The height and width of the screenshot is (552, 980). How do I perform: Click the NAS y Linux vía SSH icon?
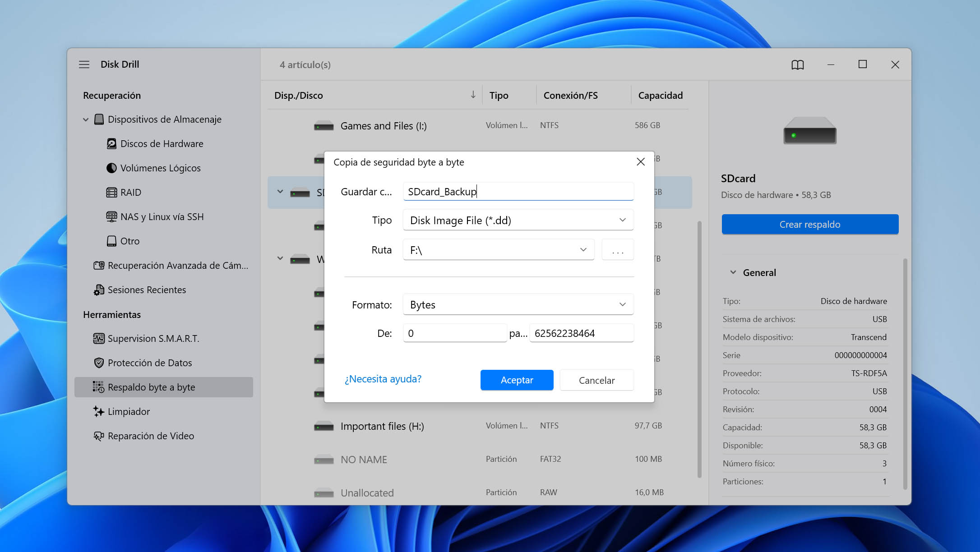point(111,217)
